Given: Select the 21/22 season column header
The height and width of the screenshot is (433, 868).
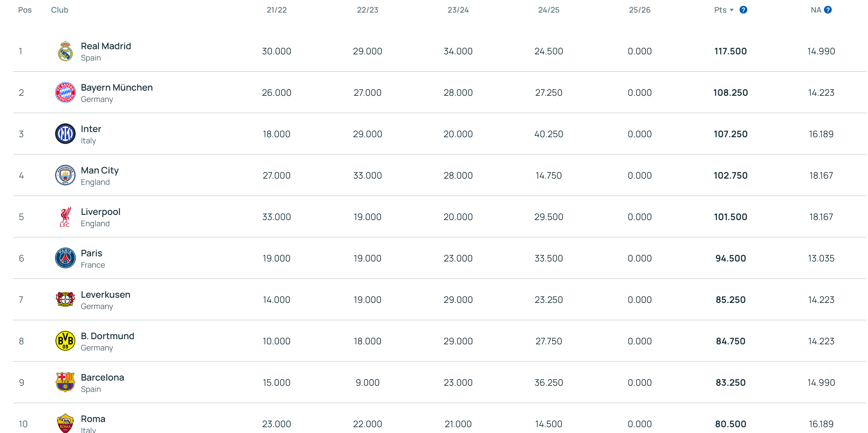Looking at the screenshot, I should 276,10.
